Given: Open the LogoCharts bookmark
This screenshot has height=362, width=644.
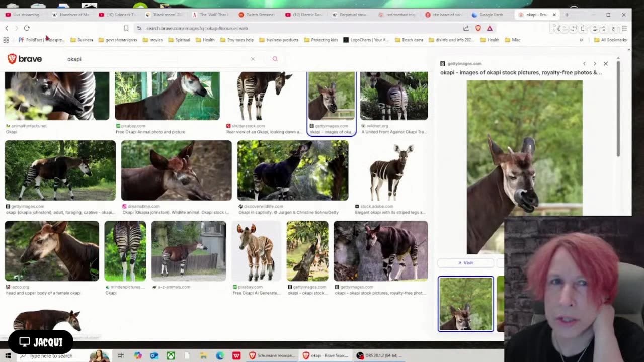Looking at the screenshot, I should tap(366, 40).
